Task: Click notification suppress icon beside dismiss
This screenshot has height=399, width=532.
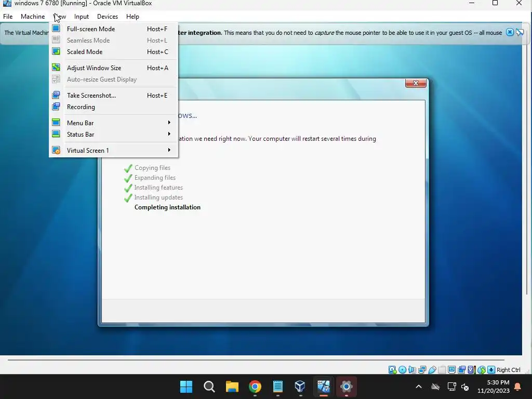Action: click(520, 32)
